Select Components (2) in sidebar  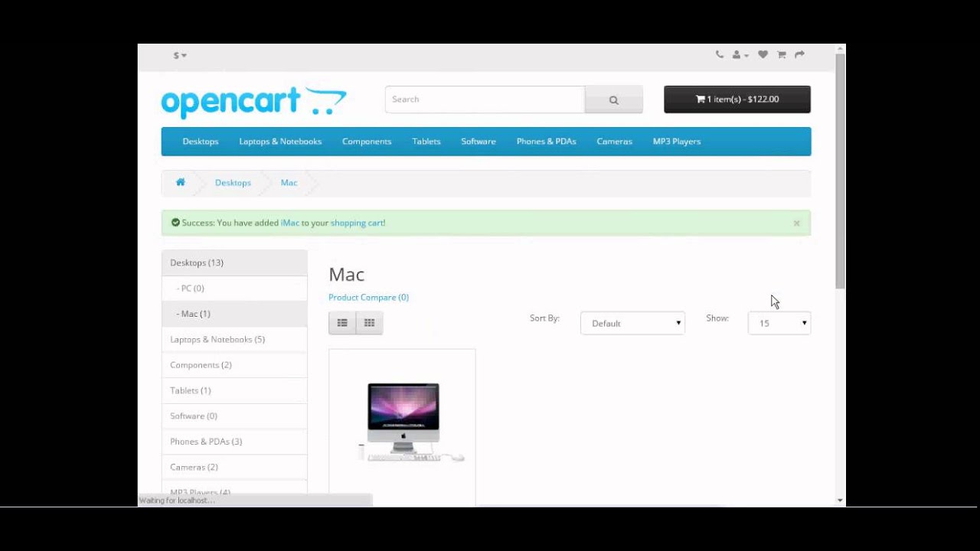click(234, 365)
